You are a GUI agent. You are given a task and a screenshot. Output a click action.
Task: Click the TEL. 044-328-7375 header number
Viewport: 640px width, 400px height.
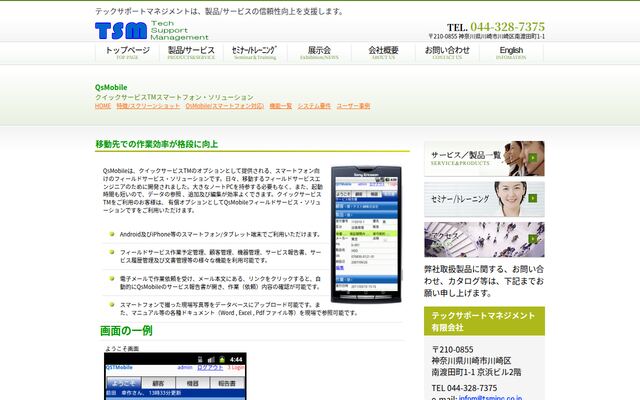[x=496, y=27]
